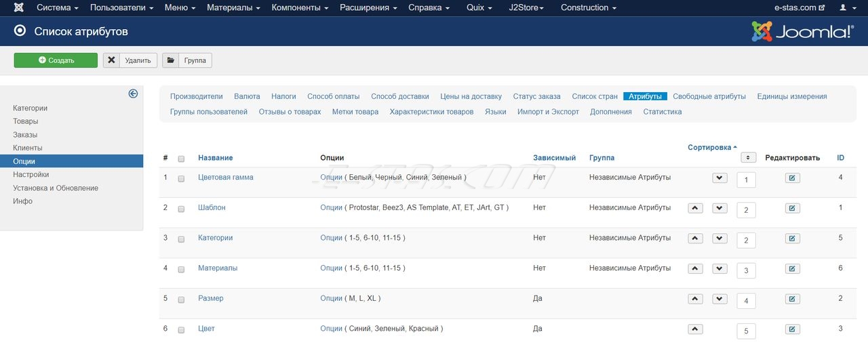The height and width of the screenshot is (345, 868).
Task: Edit the Категории attribute row
Action: coord(792,239)
